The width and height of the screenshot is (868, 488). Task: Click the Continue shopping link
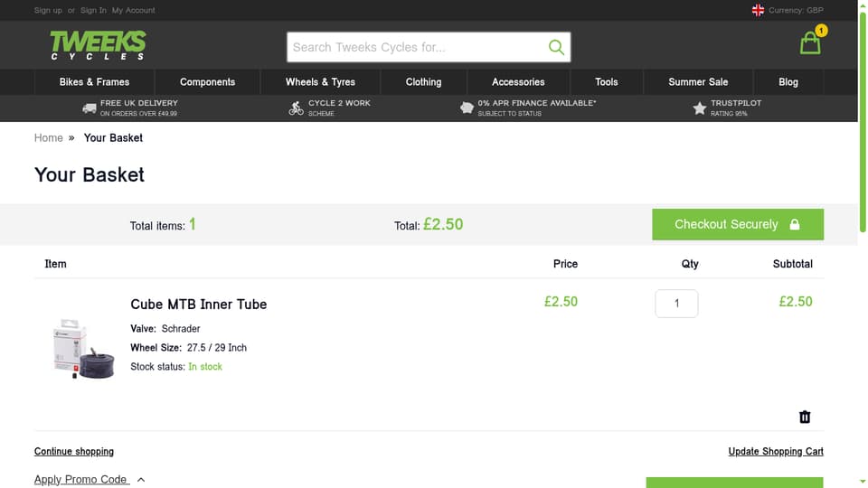click(73, 452)
